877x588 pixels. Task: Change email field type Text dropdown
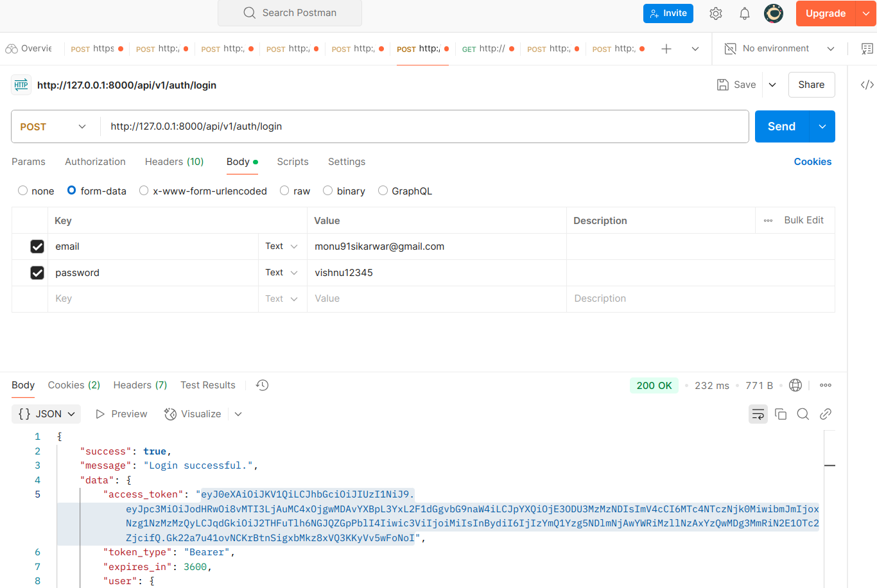tap(282, 246)
